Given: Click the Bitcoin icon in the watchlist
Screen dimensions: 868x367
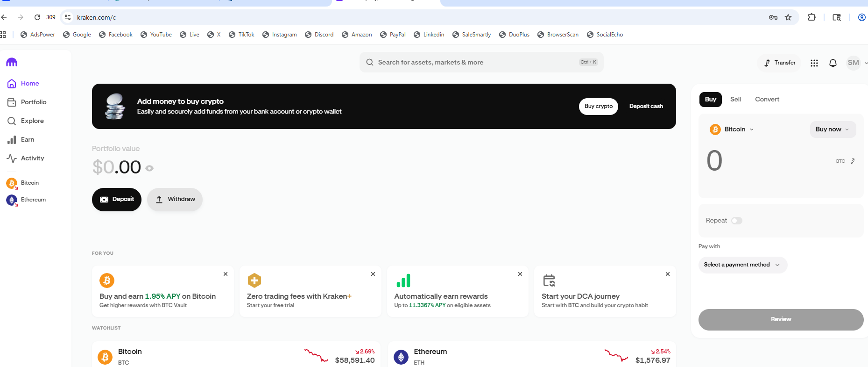Looking at the screenshot, I should click(x=105, y=357).
